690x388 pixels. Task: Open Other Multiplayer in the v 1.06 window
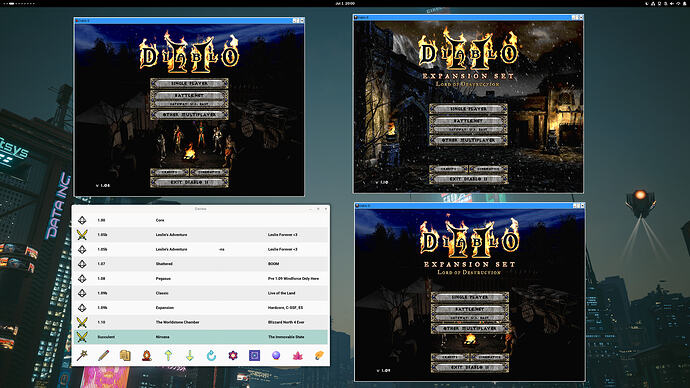click(189, 114)
